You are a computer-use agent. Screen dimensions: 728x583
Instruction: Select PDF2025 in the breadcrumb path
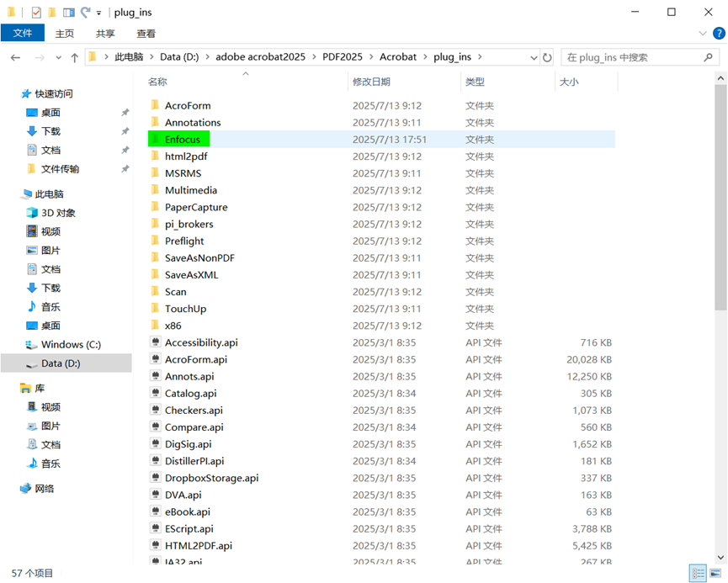[x=343, y=57]
